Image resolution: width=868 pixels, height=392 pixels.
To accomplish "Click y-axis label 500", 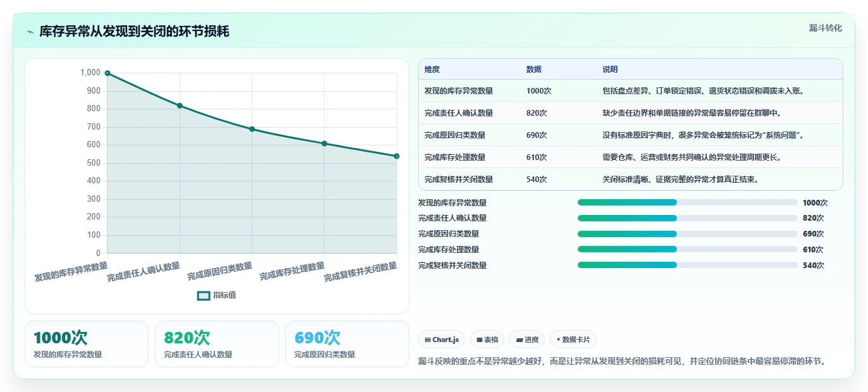I will click(94, 163).
